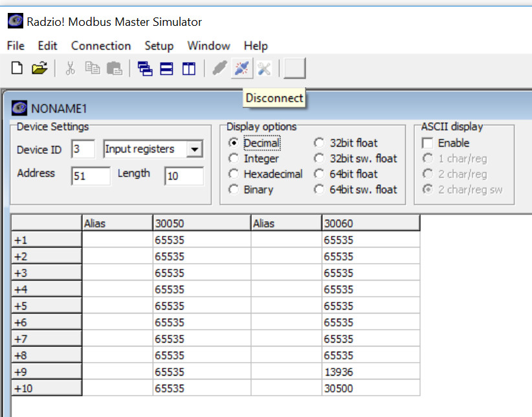The width and height of the screenshot is (532, 417).
Task: Click the Tile vertically icon
Action: point(188,69)
